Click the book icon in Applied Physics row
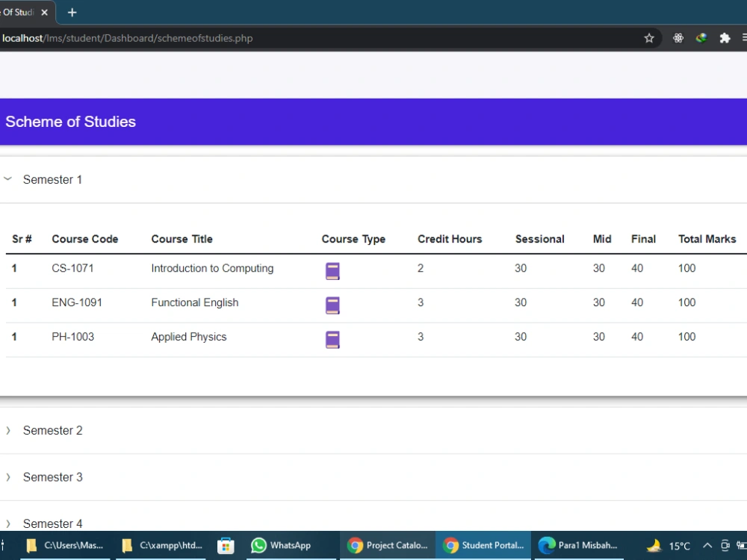747x560 pixels. (332, 340)
